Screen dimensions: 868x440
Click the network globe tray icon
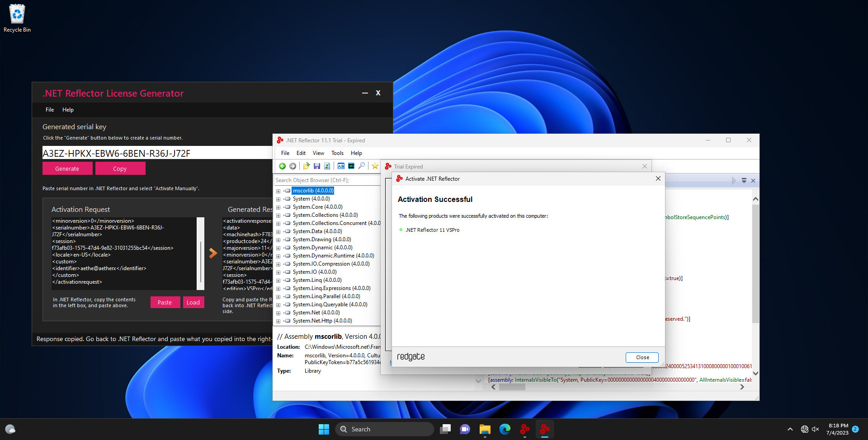(805, 429)
